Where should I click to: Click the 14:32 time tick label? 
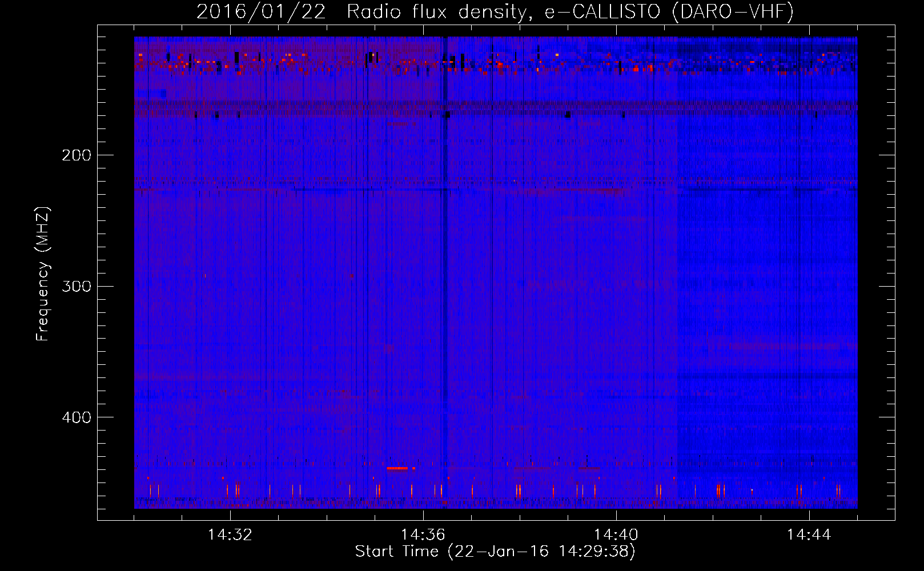tap(230, 535)
